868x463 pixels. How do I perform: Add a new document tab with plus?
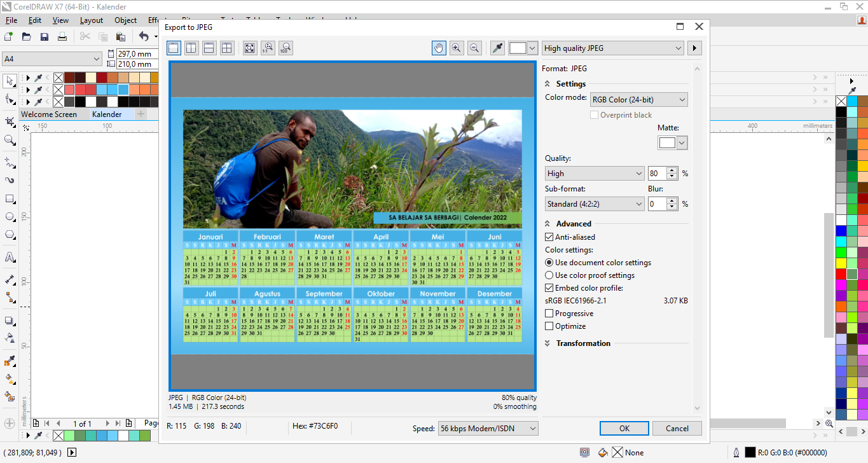[x=141, y=114]
